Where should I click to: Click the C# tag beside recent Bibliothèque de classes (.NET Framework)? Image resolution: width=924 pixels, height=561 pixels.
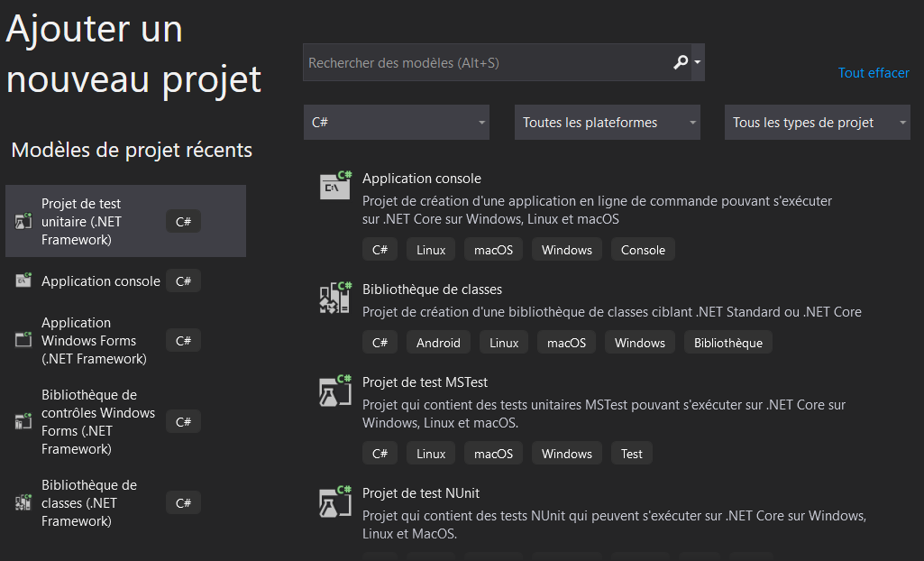183,503
